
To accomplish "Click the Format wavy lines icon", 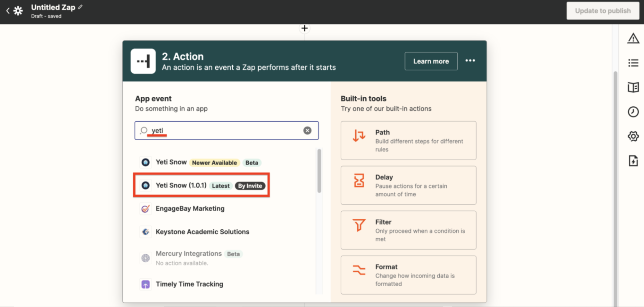I will click(x=359, y=270).
